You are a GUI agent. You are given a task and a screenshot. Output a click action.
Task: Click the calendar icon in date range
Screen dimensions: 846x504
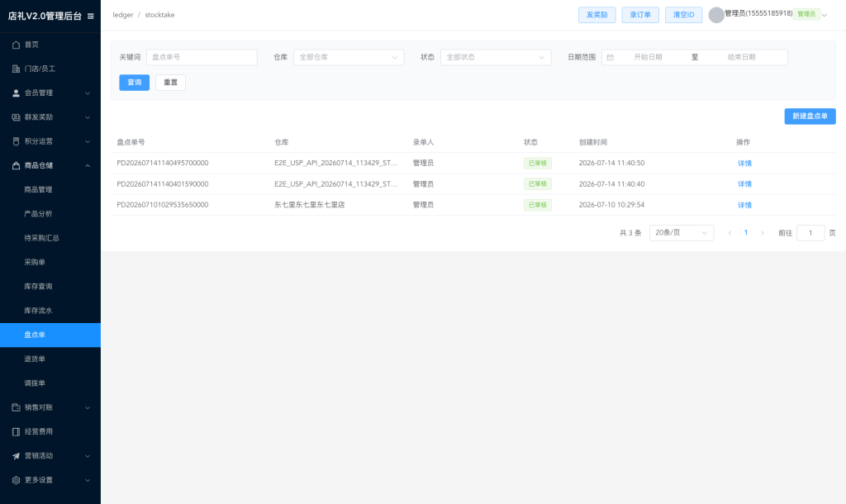pyautogui.click(x=611, y=57)
